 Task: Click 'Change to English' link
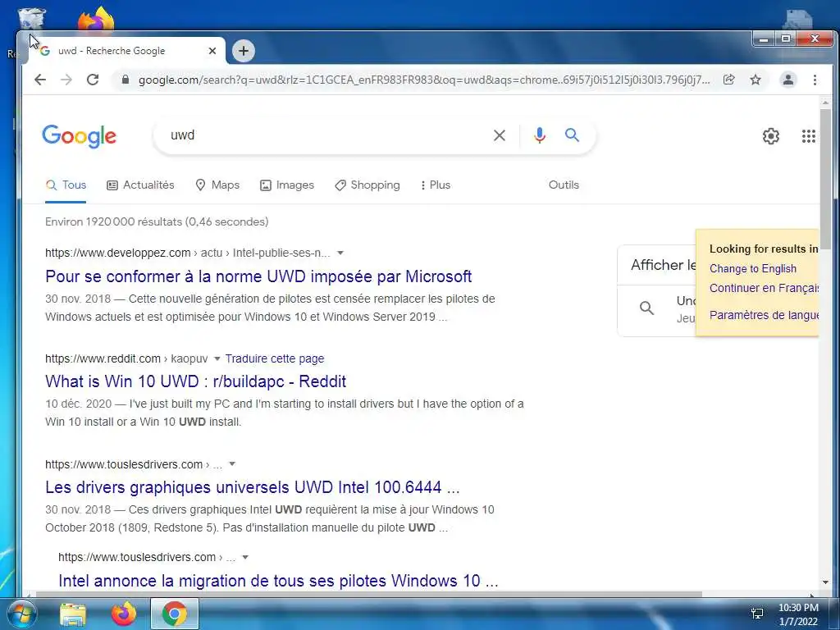point(753,268)
